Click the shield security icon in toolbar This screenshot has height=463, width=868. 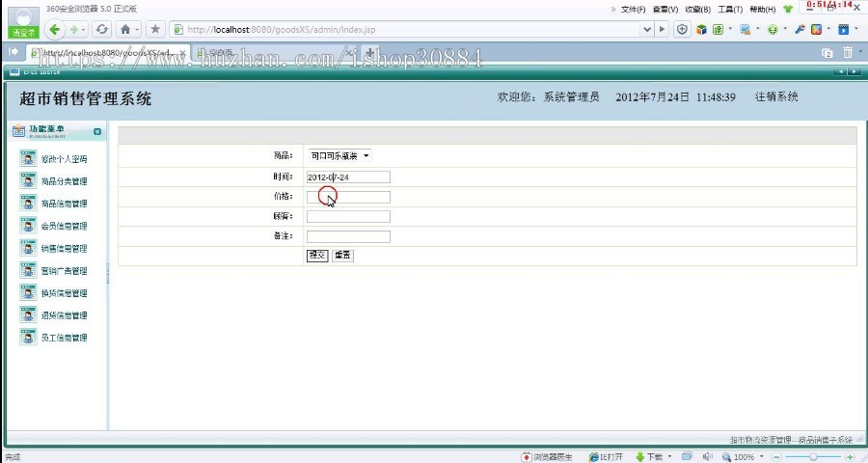[682, 29]
